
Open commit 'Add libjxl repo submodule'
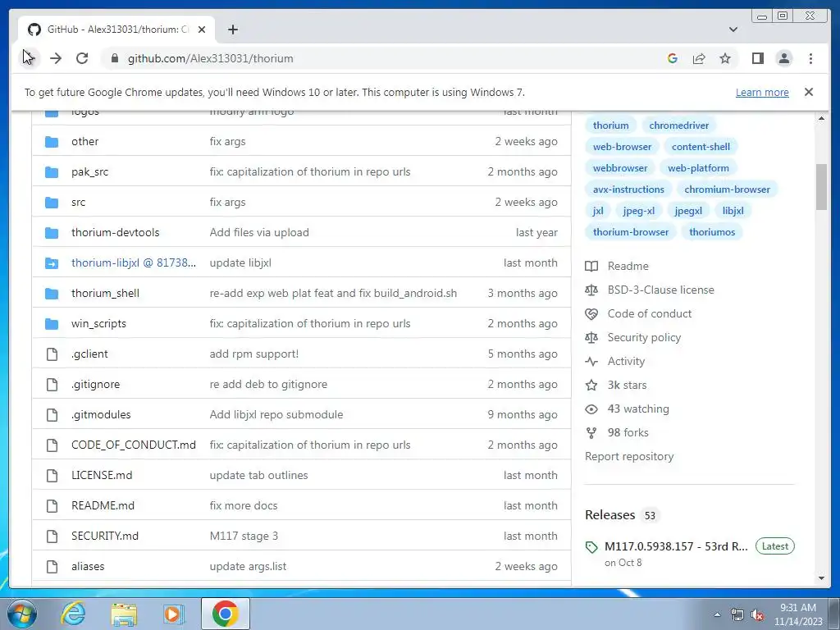276,414
